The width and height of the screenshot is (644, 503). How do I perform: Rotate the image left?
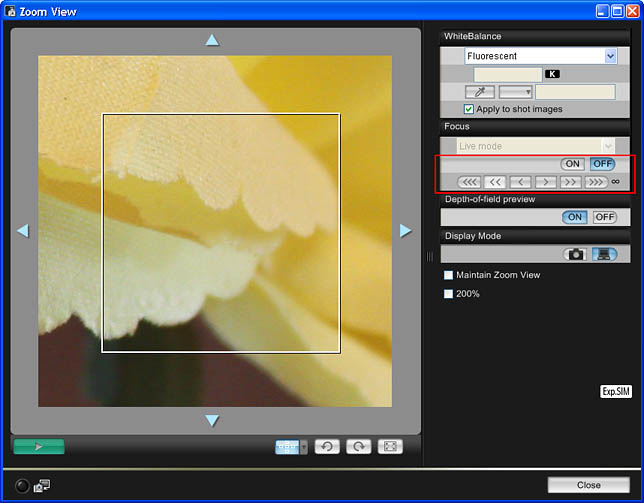click(327, 447)
